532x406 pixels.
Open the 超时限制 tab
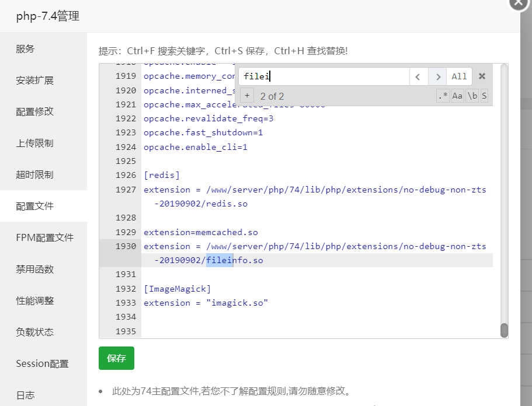pyautogui.click(x=43, y=174)
